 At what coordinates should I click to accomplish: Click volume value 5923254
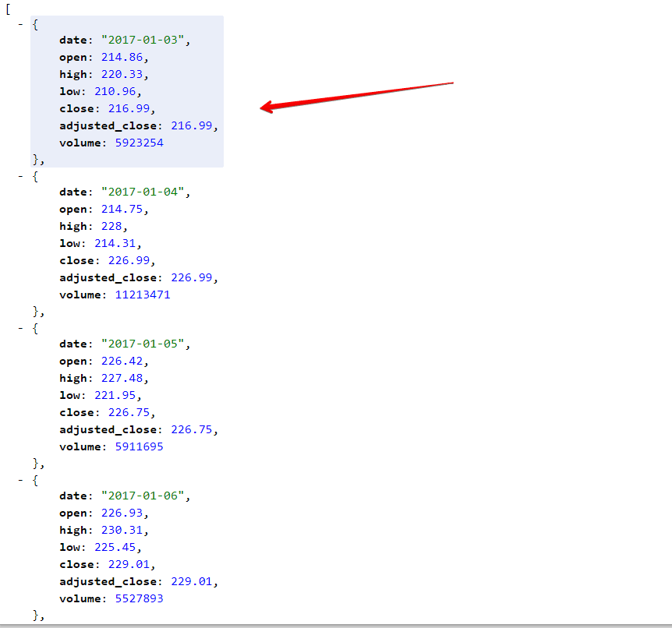pyautogui.click(x=140, y=143)
